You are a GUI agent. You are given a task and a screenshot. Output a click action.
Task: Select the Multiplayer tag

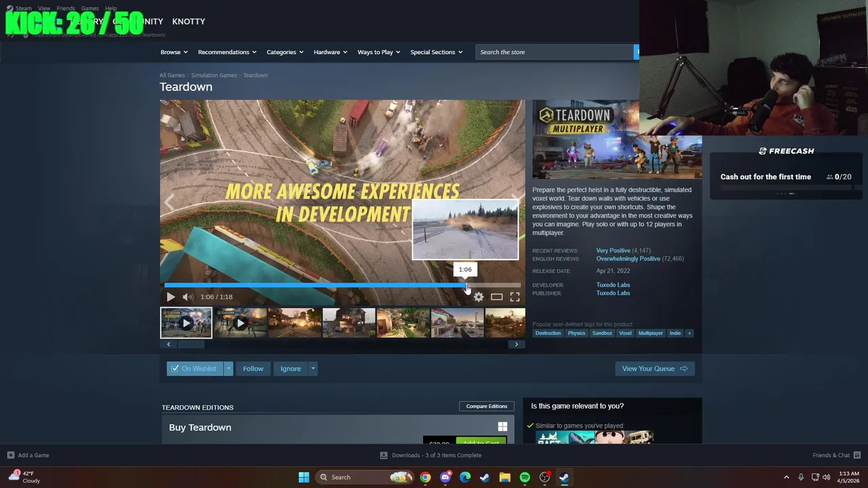click(x=650, y=333)
